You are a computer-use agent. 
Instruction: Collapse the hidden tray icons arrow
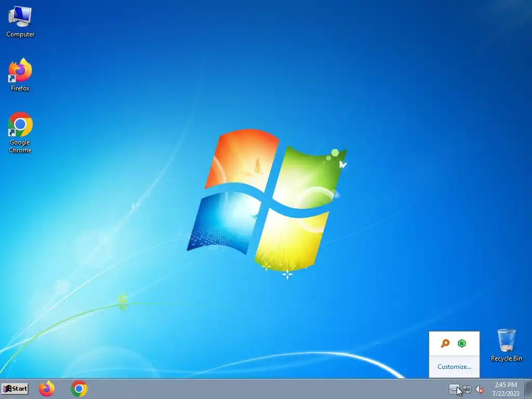pyautogui.click(x=454, y=389)
